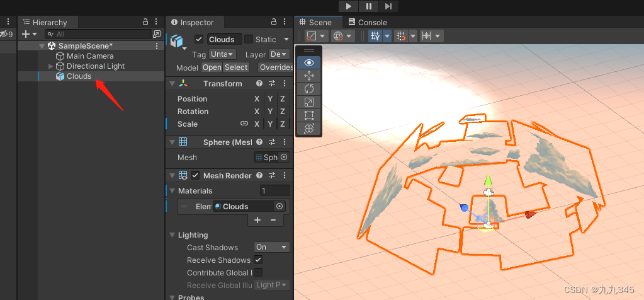Open the Tag dropdown
This screenshot has width=644, height=300.
coord(223,54)
